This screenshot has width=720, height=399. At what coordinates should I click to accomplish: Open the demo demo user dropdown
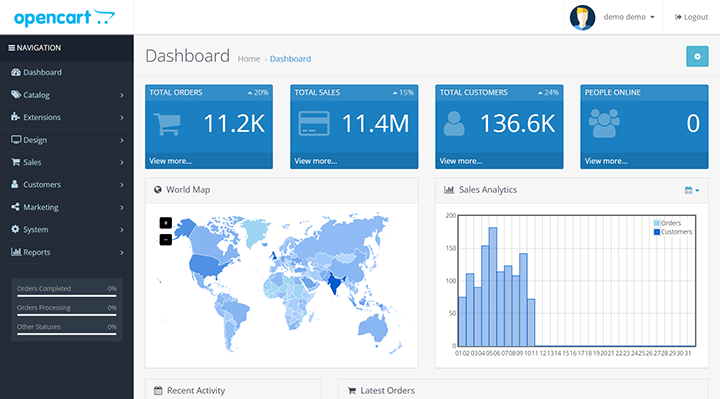point(629,17)
